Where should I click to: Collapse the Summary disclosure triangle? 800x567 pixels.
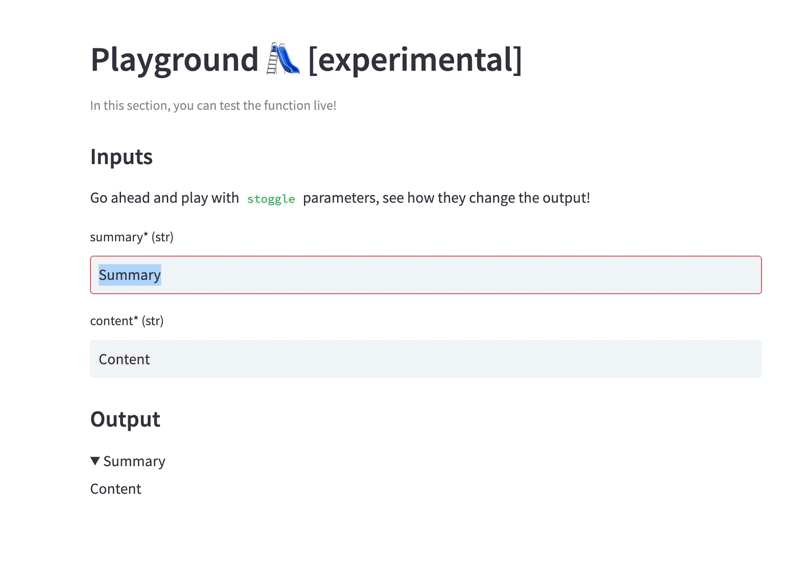[x=95, y=461]
